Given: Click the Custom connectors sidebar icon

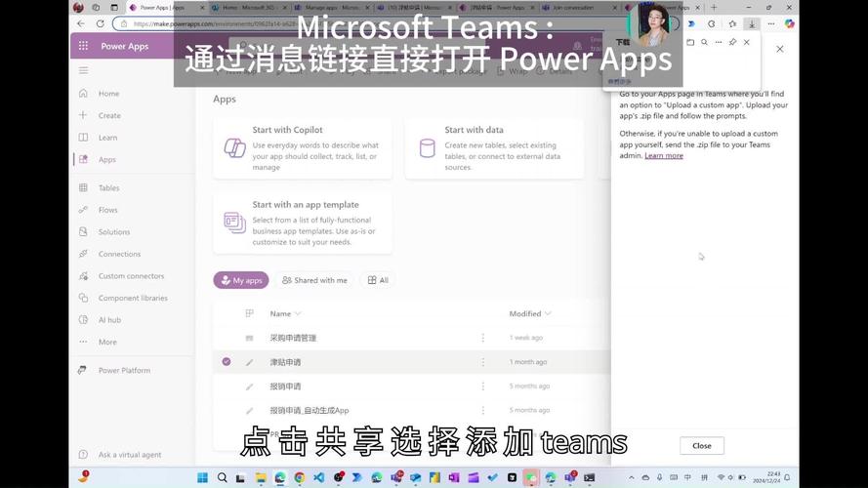Looking at the screenshot, I should click(x=83, y=276).
